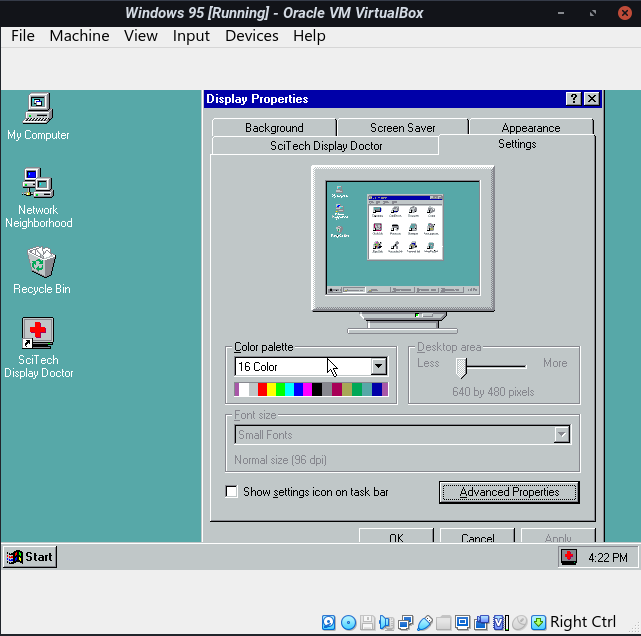Expand the Color palette dropdown arrow

coord(378,367)
